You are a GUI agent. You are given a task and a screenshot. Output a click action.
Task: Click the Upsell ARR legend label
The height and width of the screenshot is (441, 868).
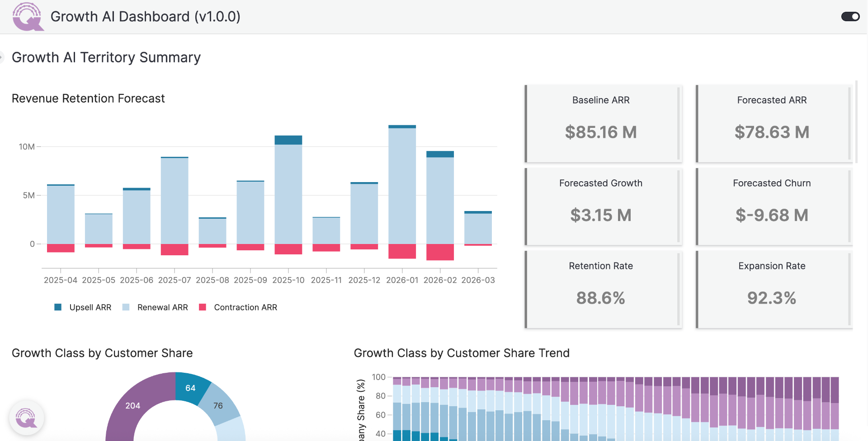click(x=90, y=307)
